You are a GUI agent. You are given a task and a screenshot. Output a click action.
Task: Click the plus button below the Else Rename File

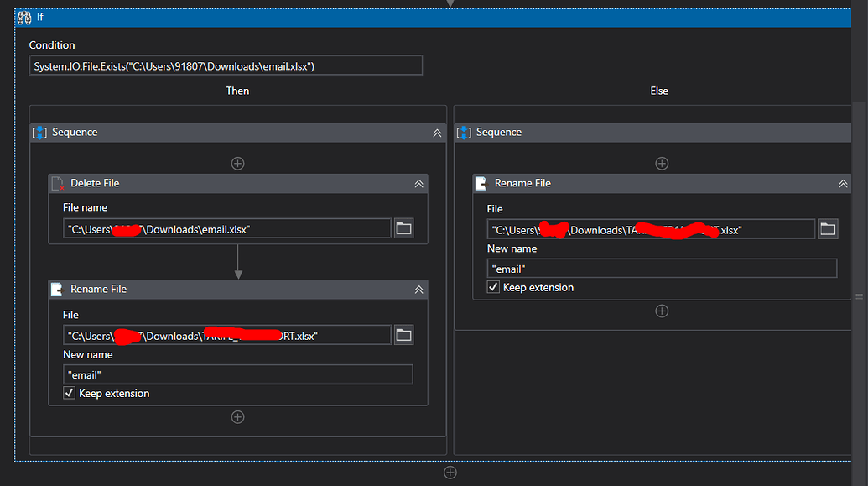click(x=662, y=311)
